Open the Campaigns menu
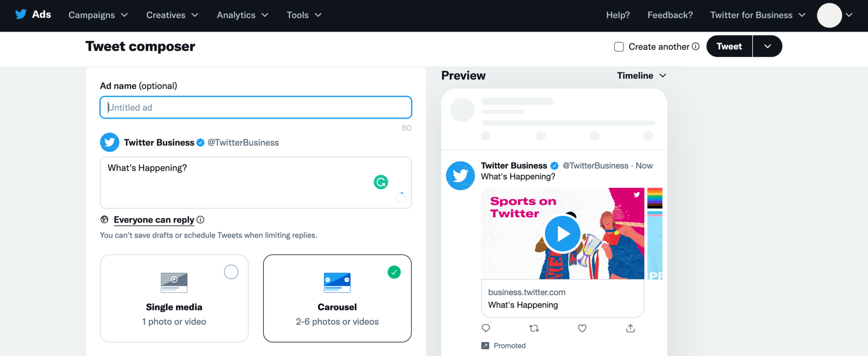This screenshot has width=868, height=356. 98,15
